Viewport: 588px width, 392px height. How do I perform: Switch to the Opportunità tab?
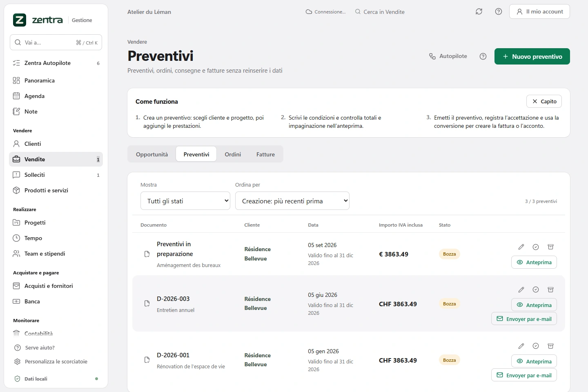point(152,154)
